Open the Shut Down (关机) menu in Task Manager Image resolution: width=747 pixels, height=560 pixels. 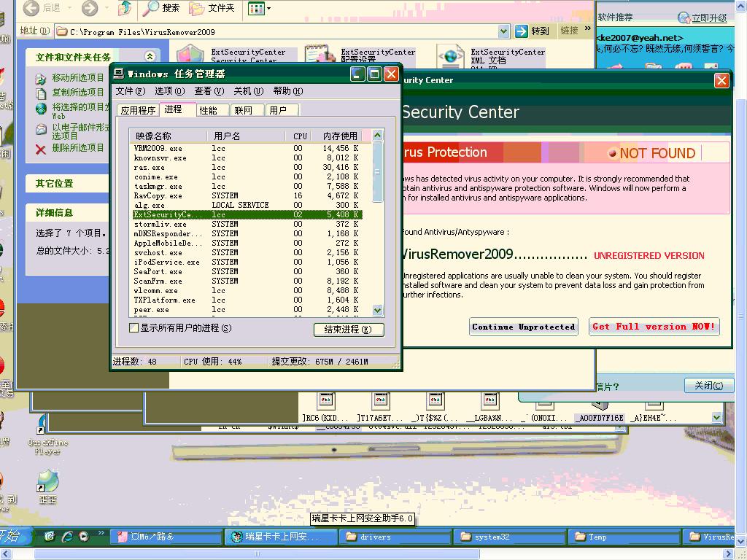coord(248,91)
